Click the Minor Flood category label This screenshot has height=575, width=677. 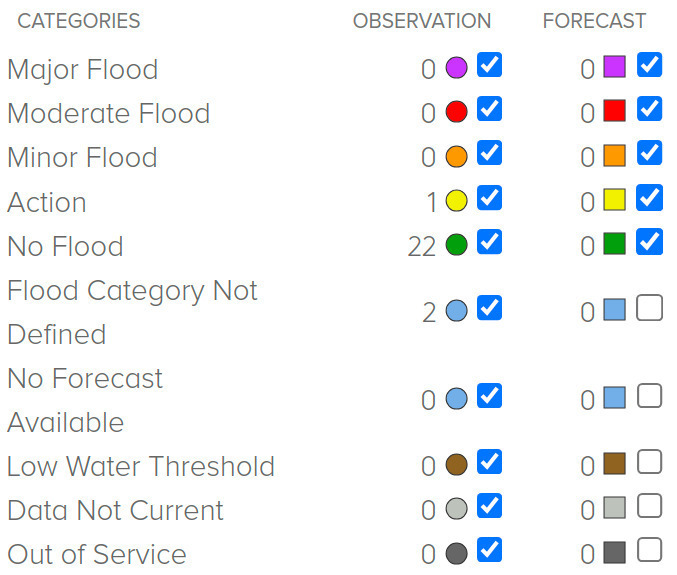click(x=82, y=157)
